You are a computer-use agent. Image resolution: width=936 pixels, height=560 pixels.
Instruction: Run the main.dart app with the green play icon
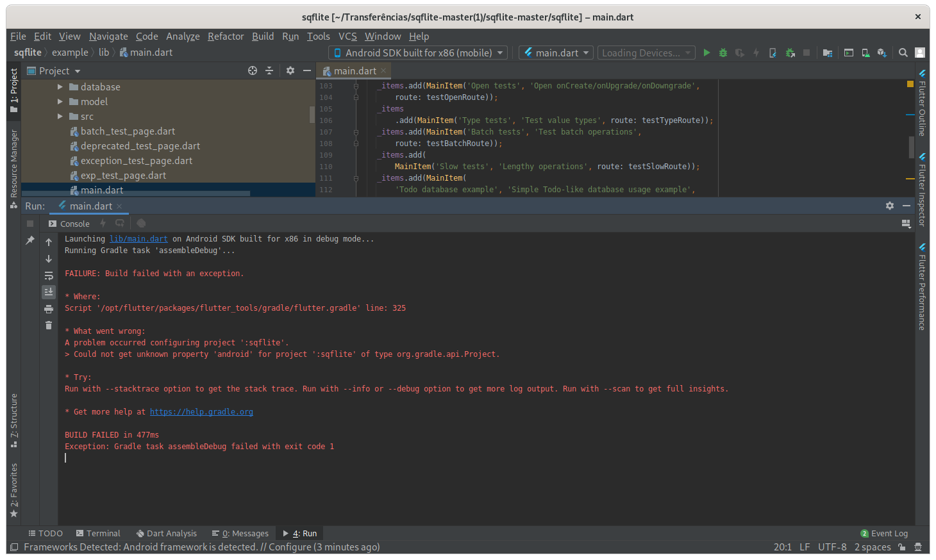pos(706,53)
